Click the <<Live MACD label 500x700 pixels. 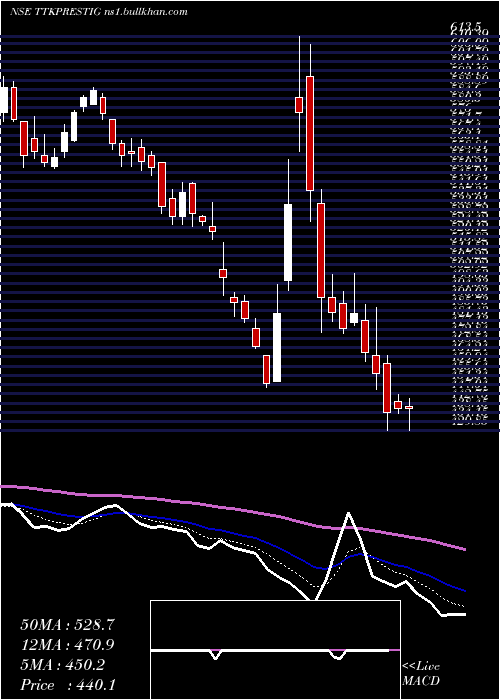421,674
